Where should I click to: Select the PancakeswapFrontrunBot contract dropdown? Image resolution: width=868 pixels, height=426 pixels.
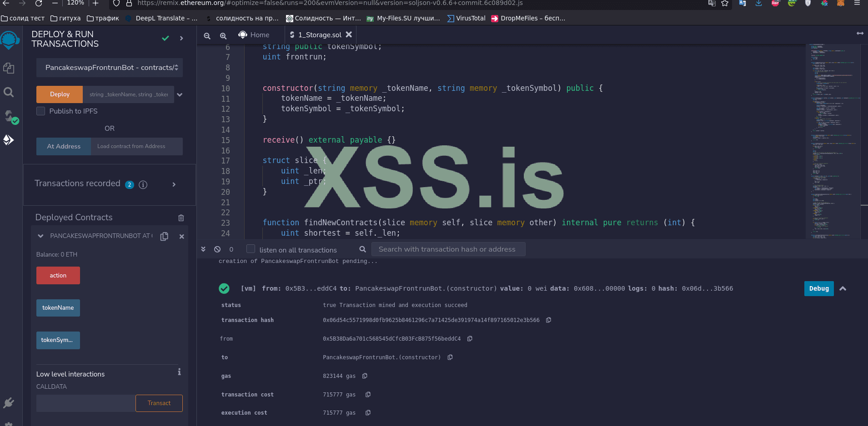point(110,68)
